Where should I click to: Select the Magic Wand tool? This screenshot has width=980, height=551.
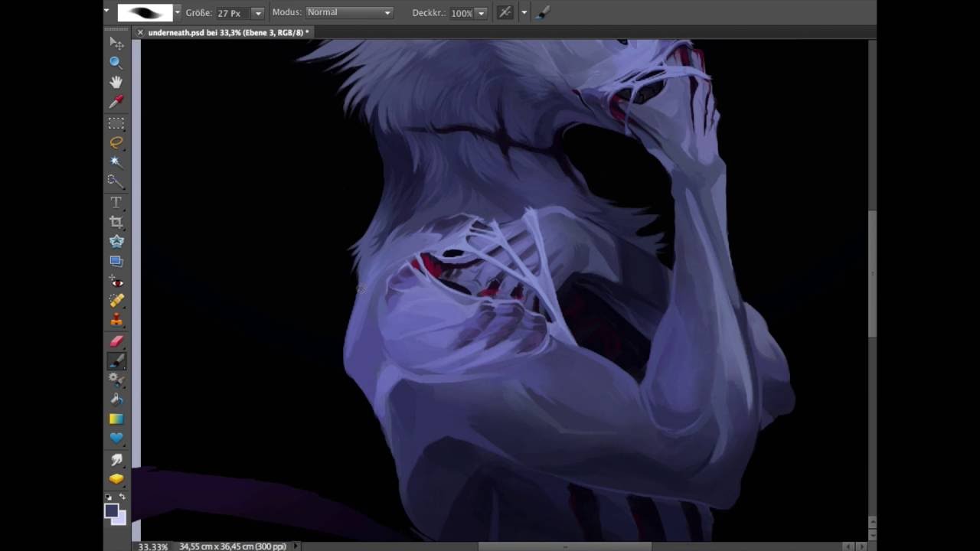click(x=116, y=161)
